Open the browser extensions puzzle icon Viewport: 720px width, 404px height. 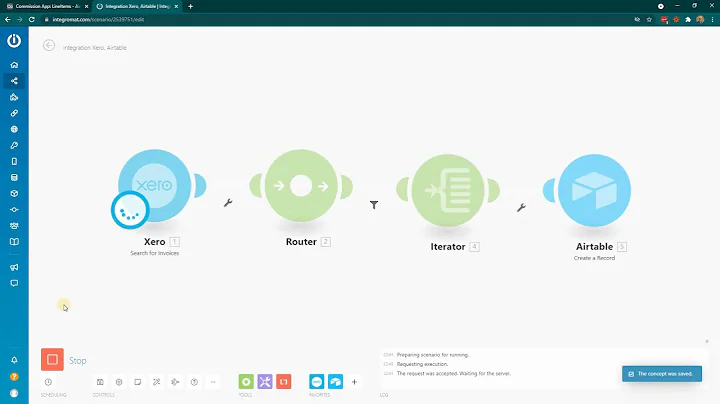688,20
